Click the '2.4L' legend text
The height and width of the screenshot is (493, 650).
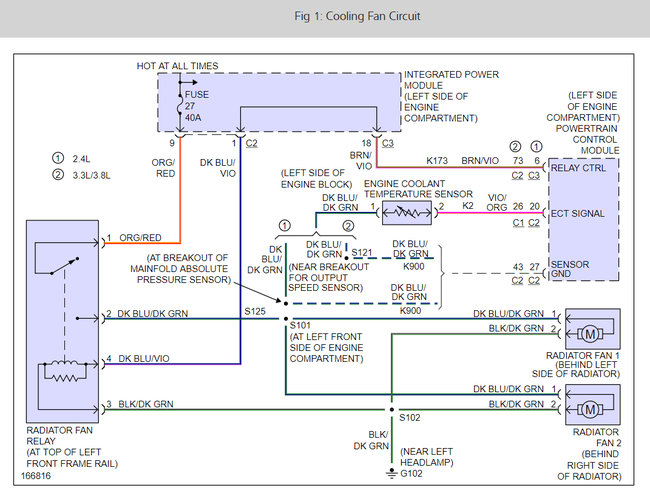pos(81,159)
